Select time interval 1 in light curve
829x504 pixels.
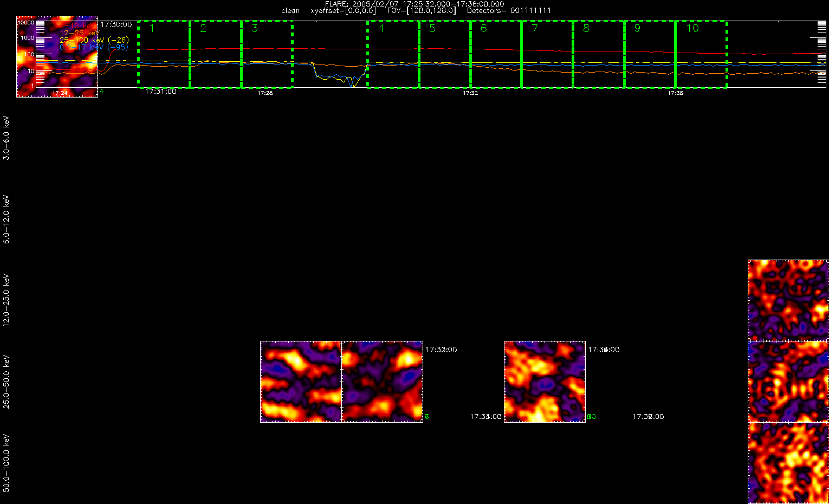click(x=164, y=54)
